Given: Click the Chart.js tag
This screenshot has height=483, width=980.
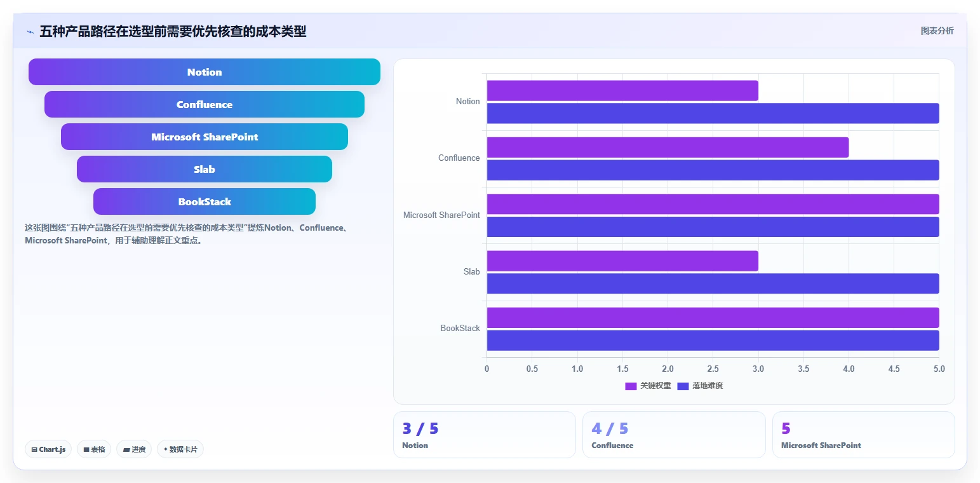Looking at the screenshot, I should (49, 449).
